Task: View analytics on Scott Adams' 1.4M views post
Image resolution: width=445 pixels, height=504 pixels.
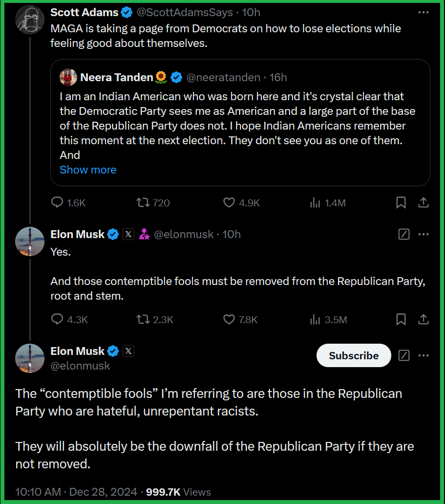Action: pos(315,202)
